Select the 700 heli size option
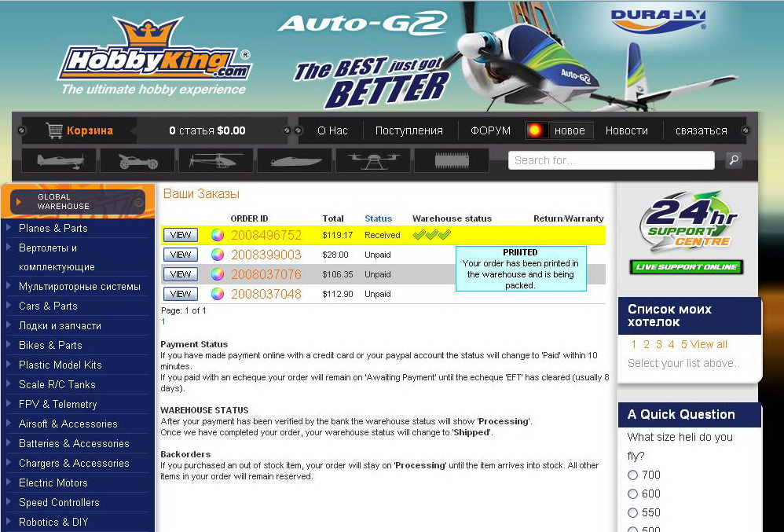 click(x=633, y=475)
